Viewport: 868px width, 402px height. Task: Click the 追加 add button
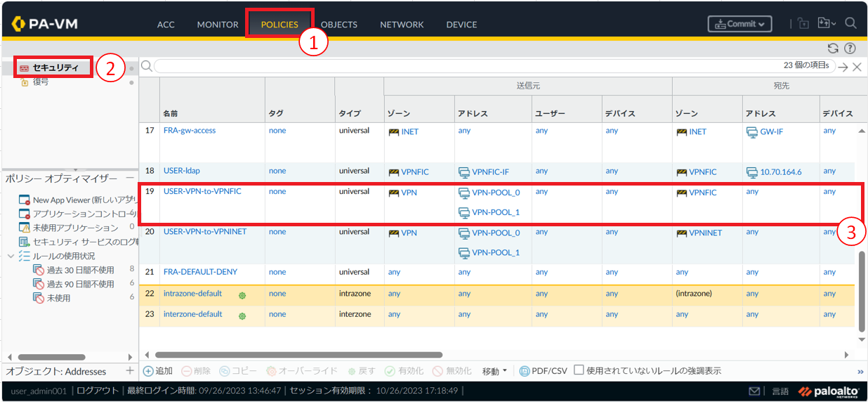click(x=158, y=371)
